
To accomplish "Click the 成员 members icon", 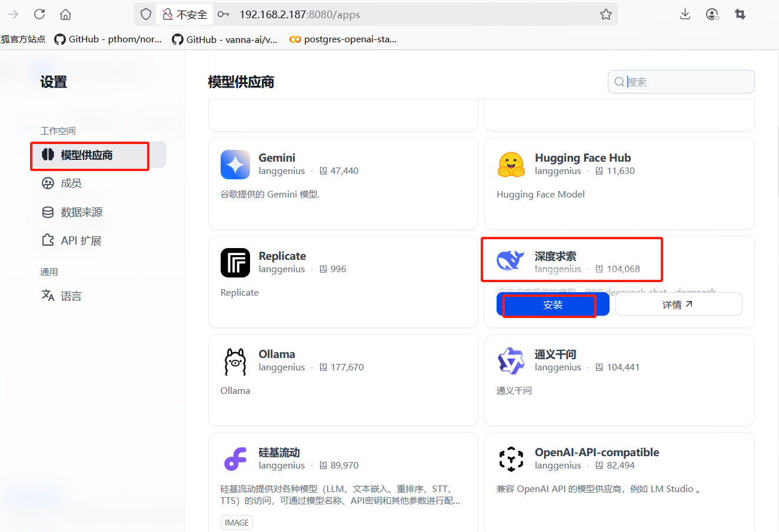I will pos(48,183).
